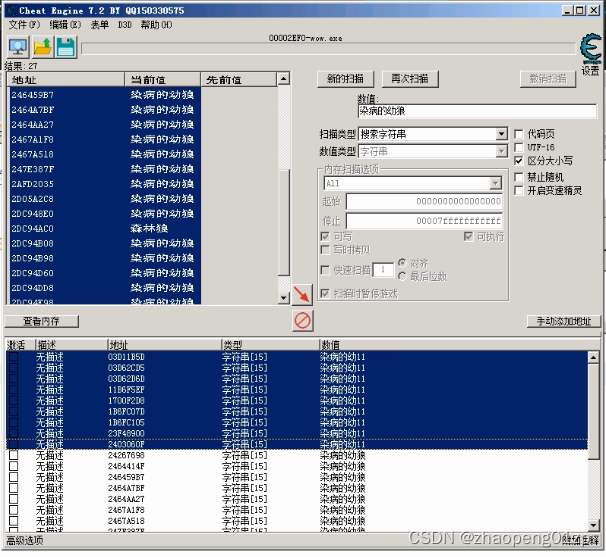Open a cheat table via folder icon
Screen dimensions: 606x557
click(x=42, y=47)
